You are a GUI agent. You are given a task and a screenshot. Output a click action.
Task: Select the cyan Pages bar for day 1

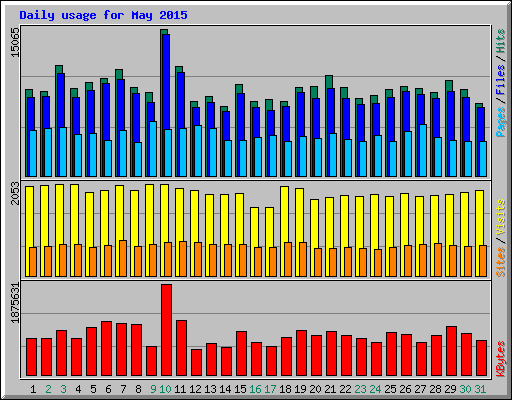click(33, 153)
